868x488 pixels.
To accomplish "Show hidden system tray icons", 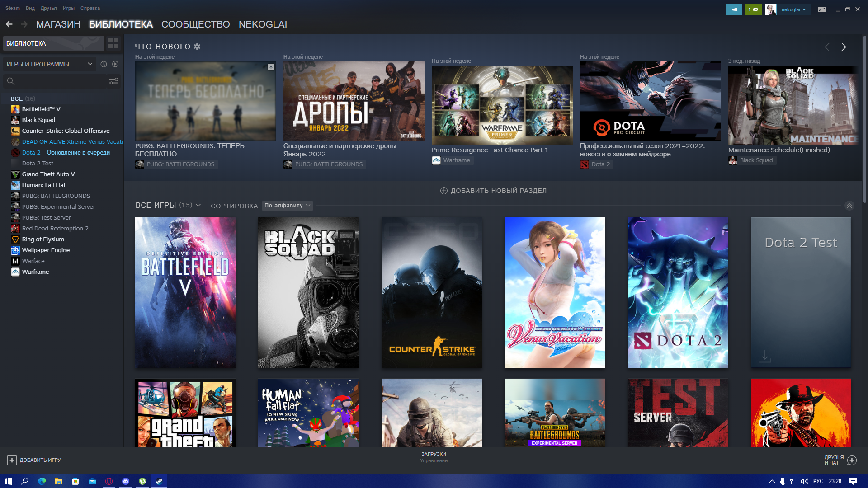I will coord(772,481).
